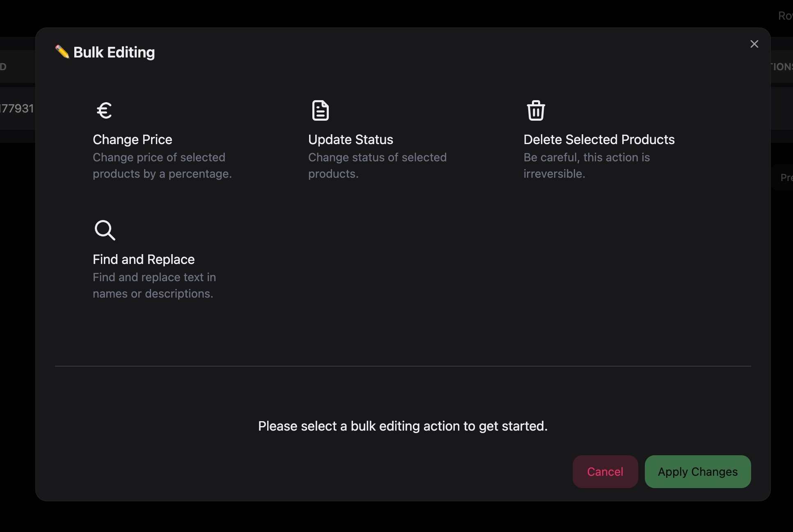Click the 177931 ID cell in background table
Viewport: 793px width, 532px height.
pyautogui.click(x=17, y=108)
